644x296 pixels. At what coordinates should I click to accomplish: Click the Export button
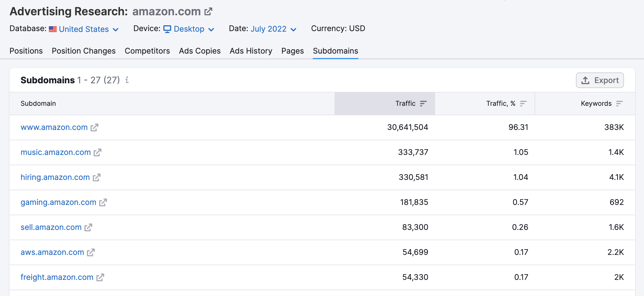click(x=600, y=80)
